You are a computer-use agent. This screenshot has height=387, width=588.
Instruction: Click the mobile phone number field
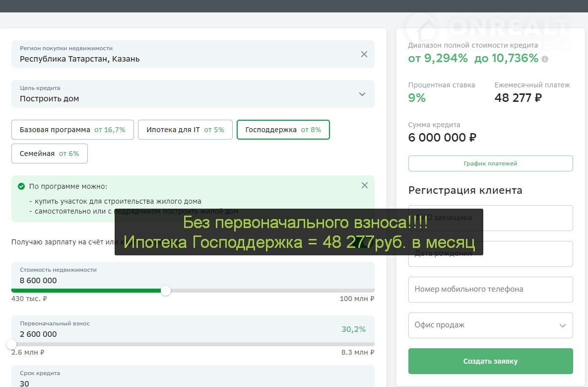coord(490,289)
